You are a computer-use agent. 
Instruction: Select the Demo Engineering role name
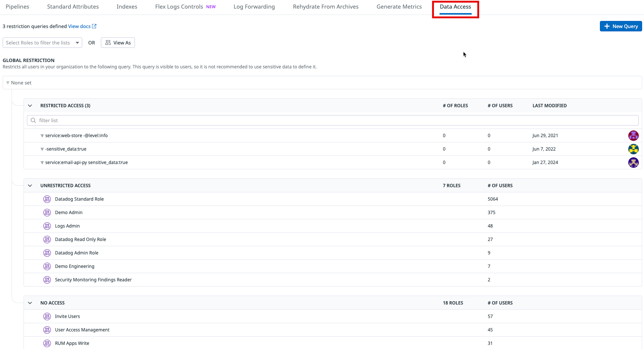pyautogui.click(x=75, y=266)
